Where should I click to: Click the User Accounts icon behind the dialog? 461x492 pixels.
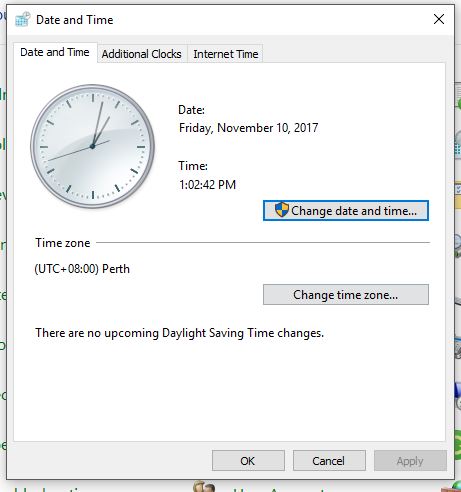pyautogui.click(x=204, y=487)
